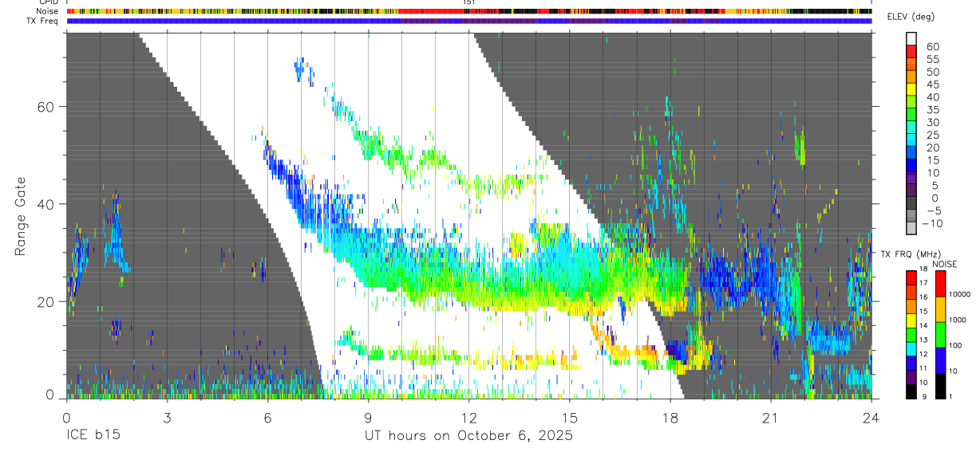Click the '12' tick on the UT hours axis
Image resolution: width=980 pixels, height=452 pixels.
click(x=468, y=418)
